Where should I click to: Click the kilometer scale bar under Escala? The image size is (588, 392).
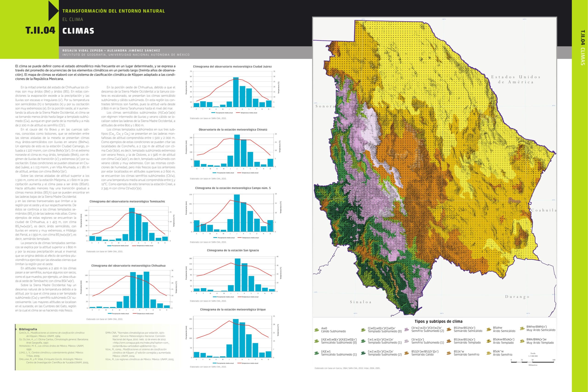pos(532,362)
